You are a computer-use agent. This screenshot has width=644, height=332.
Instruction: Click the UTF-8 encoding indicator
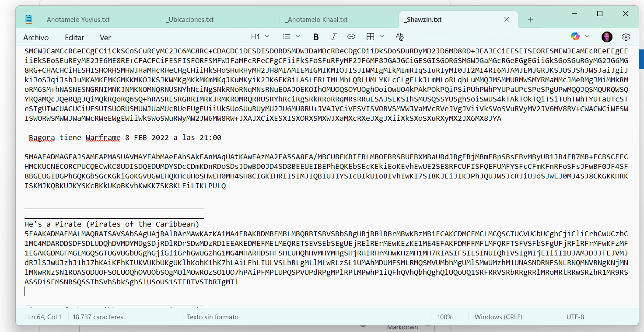pyautogui.click(x=575, y=317)
